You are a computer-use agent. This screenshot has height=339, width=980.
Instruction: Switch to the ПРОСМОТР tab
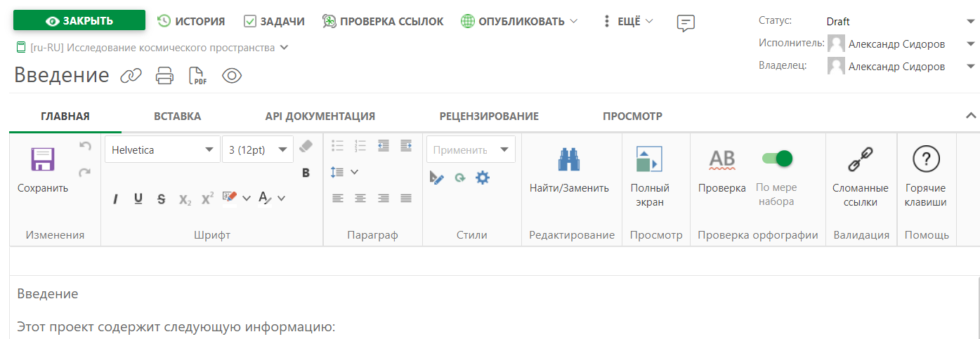[632, 117]
